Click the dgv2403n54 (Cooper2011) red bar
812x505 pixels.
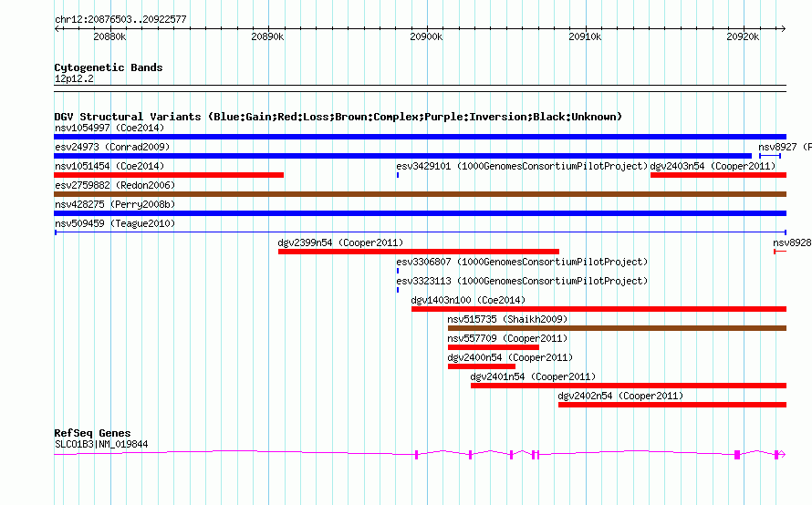tap(718, 175)
